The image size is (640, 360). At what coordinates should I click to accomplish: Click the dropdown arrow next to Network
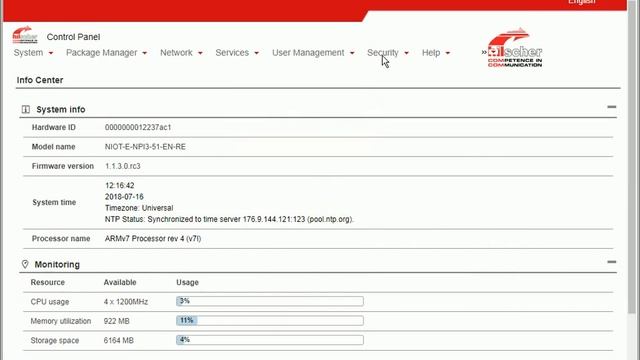tap(200, 53)
